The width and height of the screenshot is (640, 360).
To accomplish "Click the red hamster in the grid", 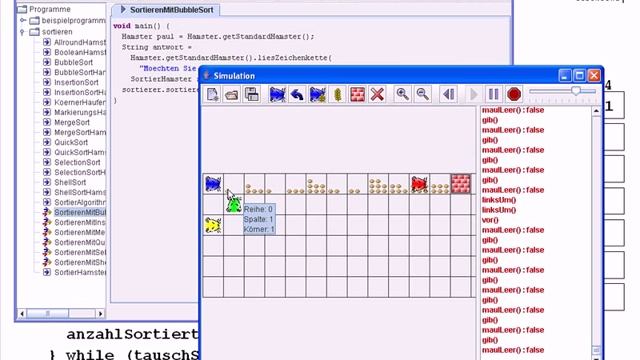I will (x=419, y=184).
